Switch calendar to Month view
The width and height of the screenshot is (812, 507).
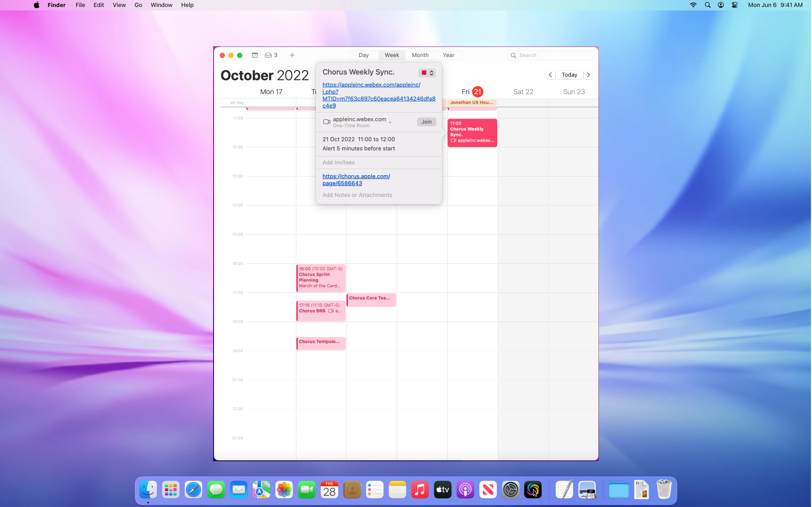(x=420, y=55)
